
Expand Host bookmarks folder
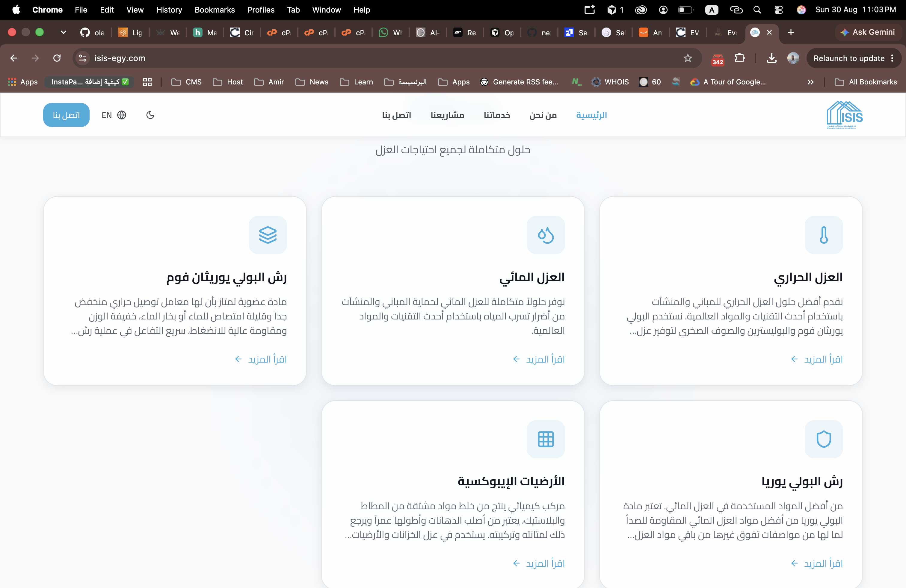click(x=228, y=82)
